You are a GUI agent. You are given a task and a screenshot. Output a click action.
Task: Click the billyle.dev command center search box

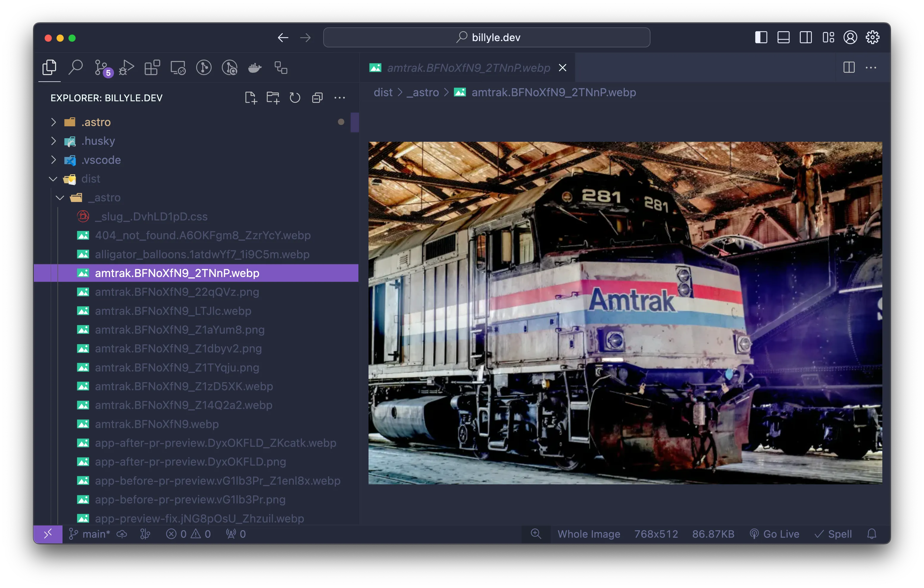(486, 37)
